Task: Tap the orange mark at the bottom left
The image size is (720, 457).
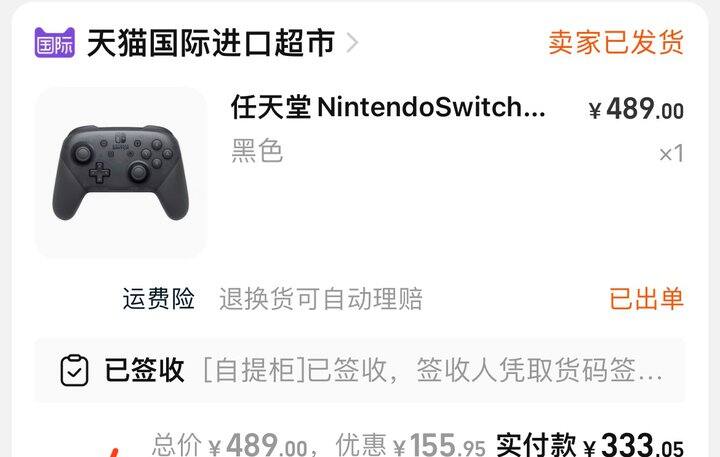Action: coord(112,452)
